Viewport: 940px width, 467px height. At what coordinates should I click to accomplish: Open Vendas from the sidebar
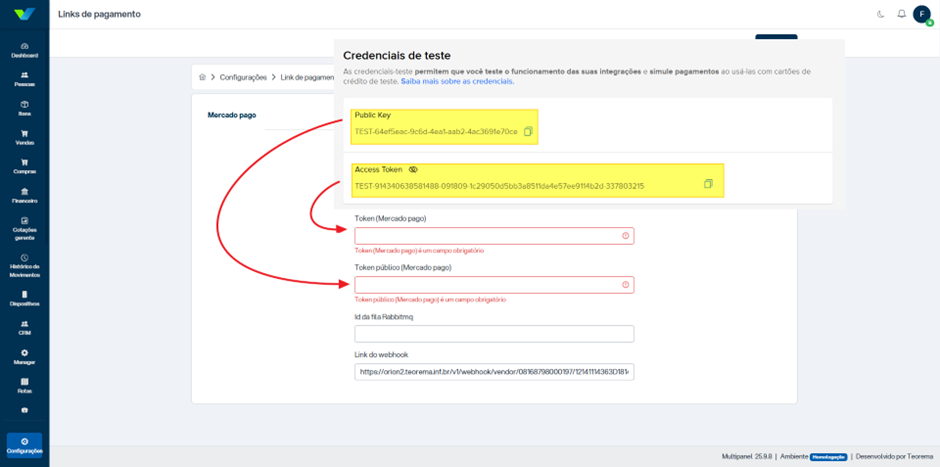pos(25,138)
